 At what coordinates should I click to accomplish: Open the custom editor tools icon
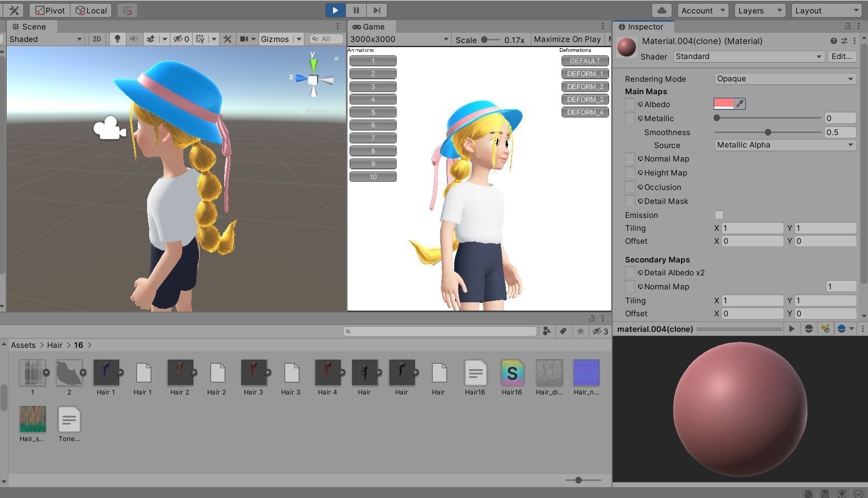click(x=14, y=10)
